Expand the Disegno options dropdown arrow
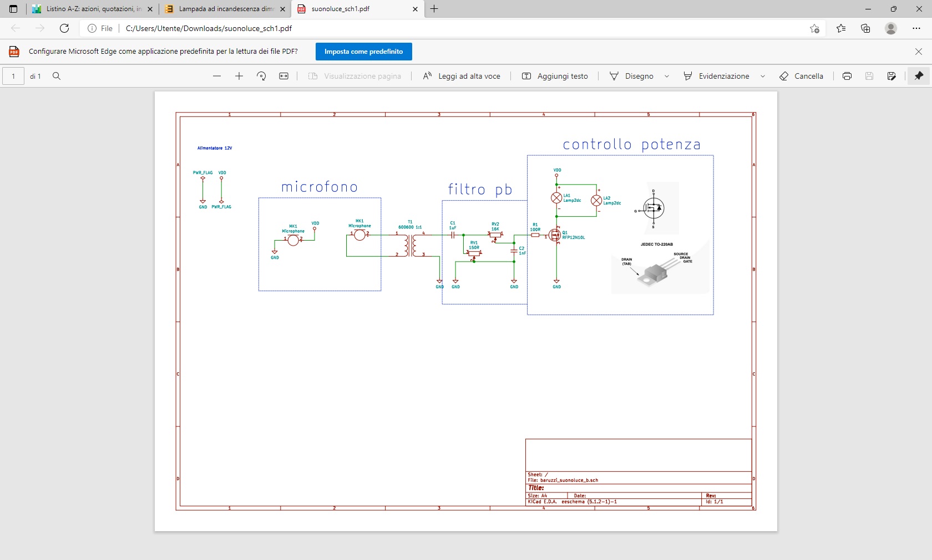This screenshot has height=560, width=932. pos(666,76)
